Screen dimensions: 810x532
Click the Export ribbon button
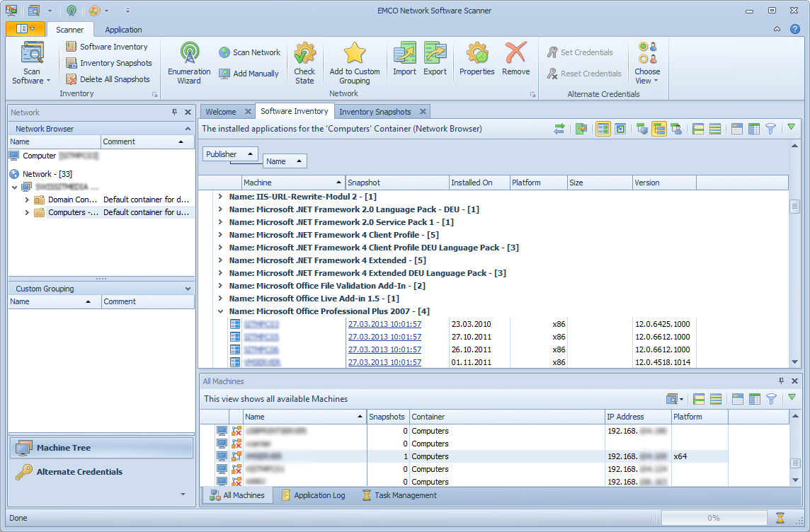(x=435, y=59)
